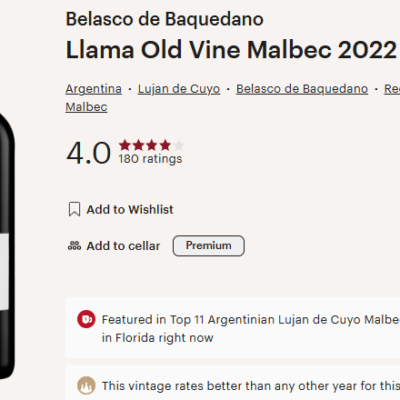This screenshot has width=400, height=400.
Task: Click Add to Wishlist text
Action: (x=130, y=209)
